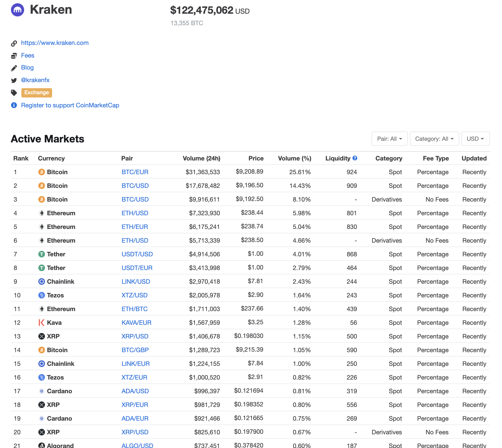Click the Volume (24h) column header
This screenshot has width=502, height=448.
(201, 158)
